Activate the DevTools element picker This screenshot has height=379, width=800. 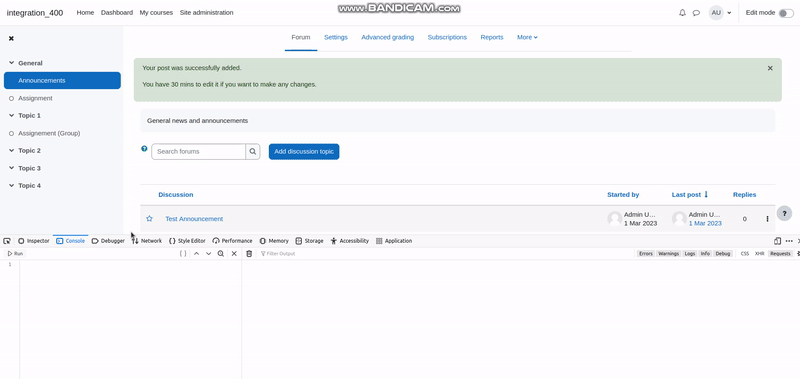(x=7, y=241)
